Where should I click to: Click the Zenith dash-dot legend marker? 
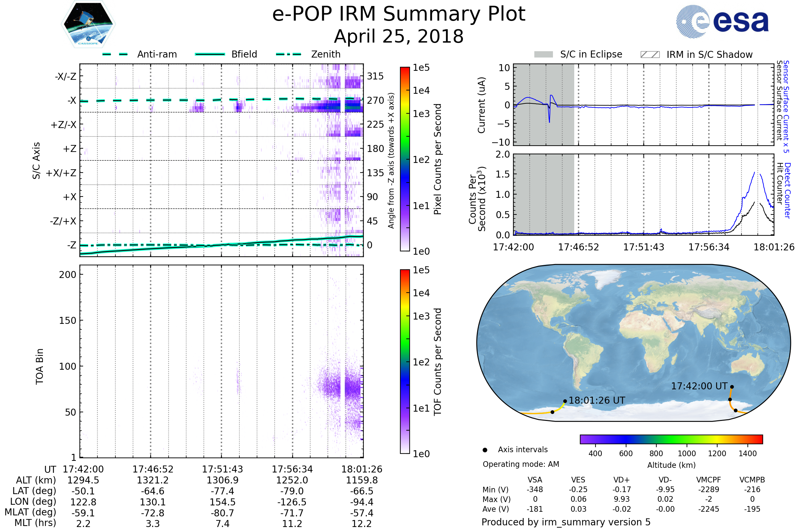[289, 54]
